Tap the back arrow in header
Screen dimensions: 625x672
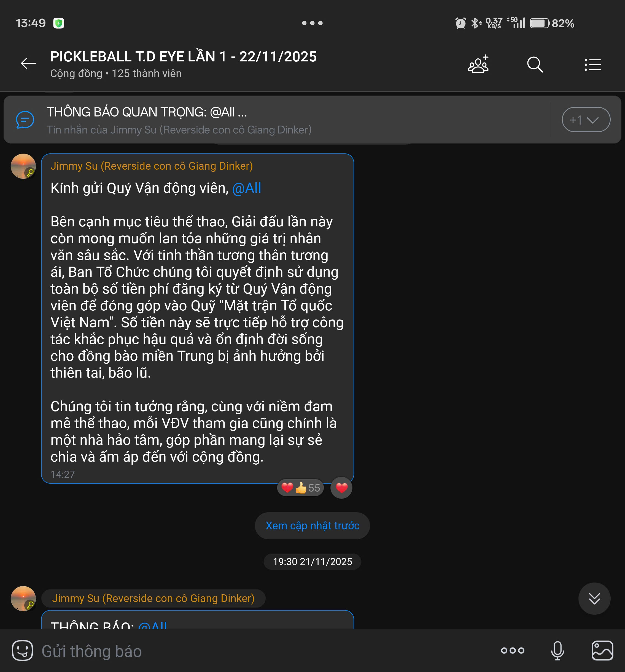point(28,64)
